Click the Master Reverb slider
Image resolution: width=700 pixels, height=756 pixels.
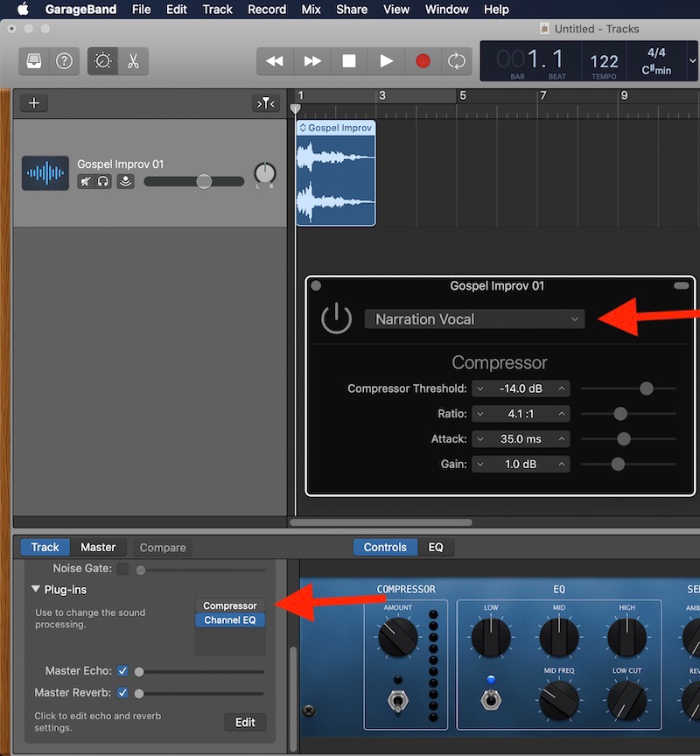tap(199, 693)
